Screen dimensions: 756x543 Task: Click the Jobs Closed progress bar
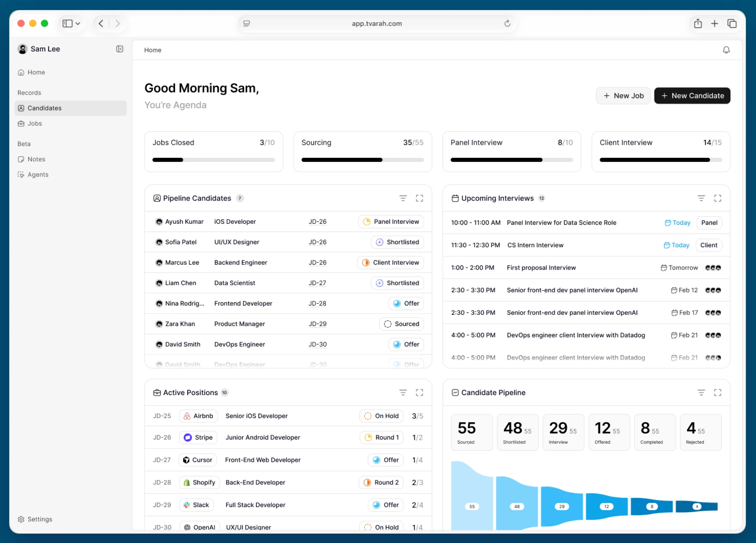click(214, 160)
